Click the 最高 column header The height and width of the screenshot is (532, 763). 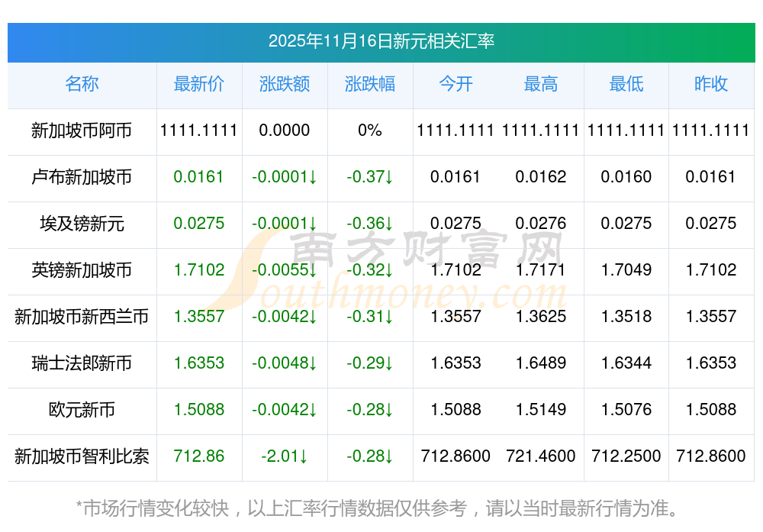coord(541,84)
